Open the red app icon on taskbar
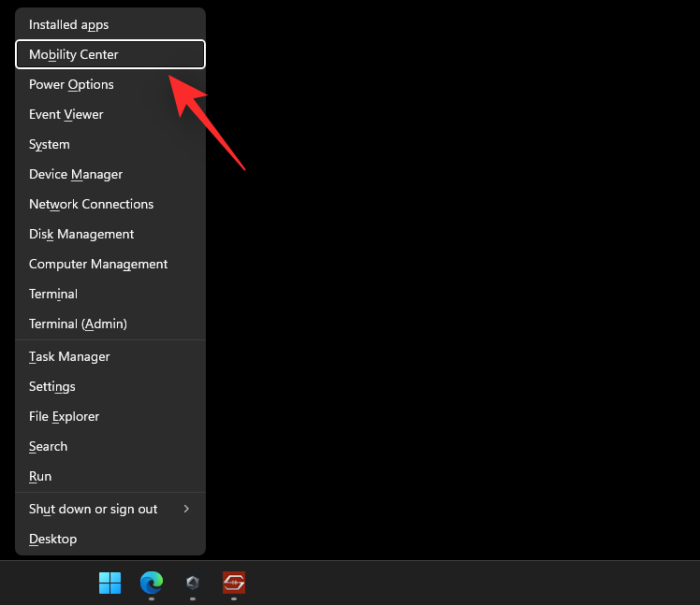The image size is (700, 605). 233,583
